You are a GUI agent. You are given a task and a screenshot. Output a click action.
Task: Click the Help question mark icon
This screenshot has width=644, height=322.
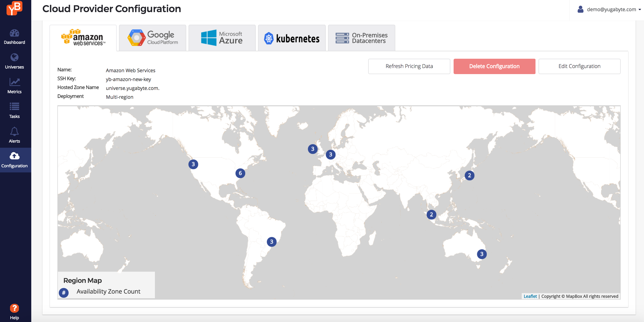coord(14,308)
